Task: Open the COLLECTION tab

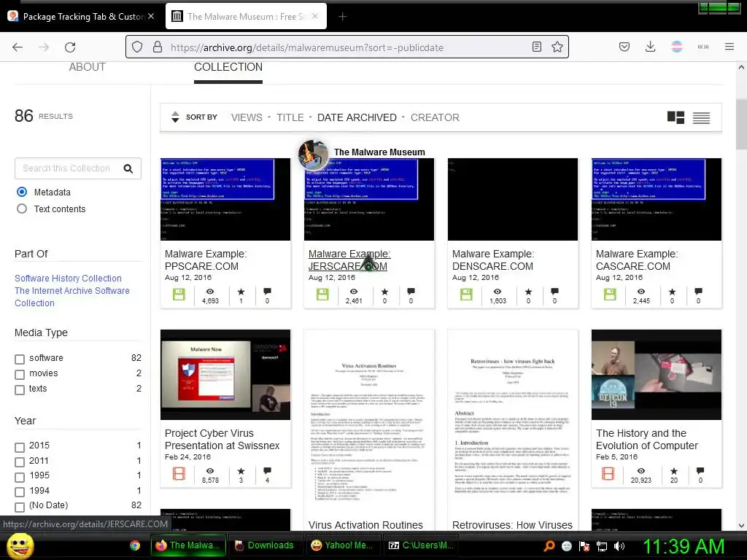Action: [228, 67]
